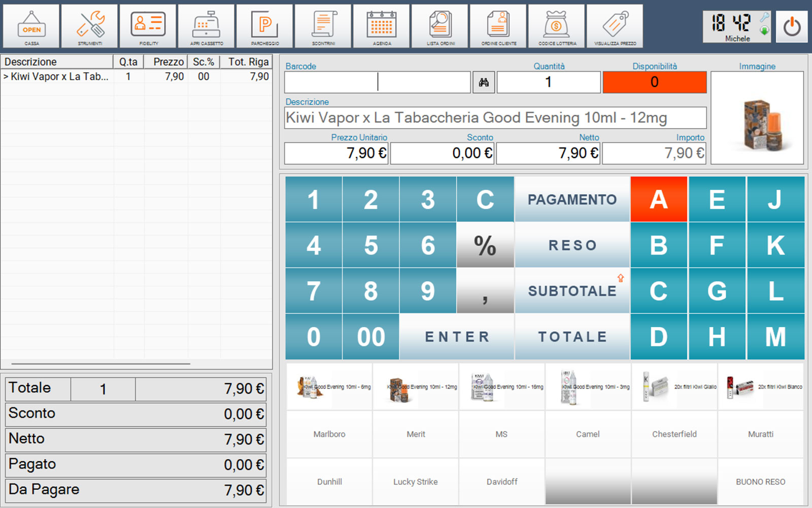Select Good Evening 10ml - 3mg product
The width and height of the screenshot is (812, 508).
click(588, 387)
